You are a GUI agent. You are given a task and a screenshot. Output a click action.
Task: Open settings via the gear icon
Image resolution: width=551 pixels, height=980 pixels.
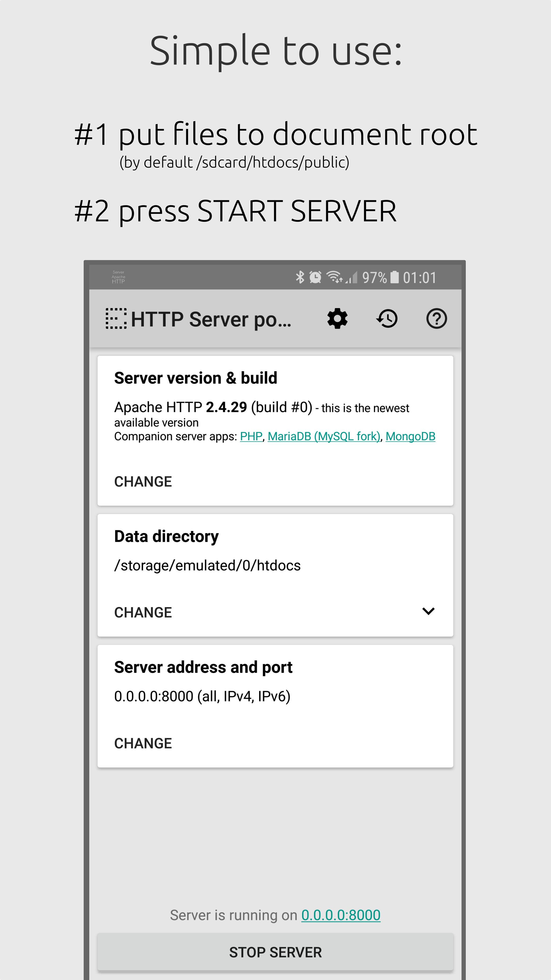coord(337,319)
